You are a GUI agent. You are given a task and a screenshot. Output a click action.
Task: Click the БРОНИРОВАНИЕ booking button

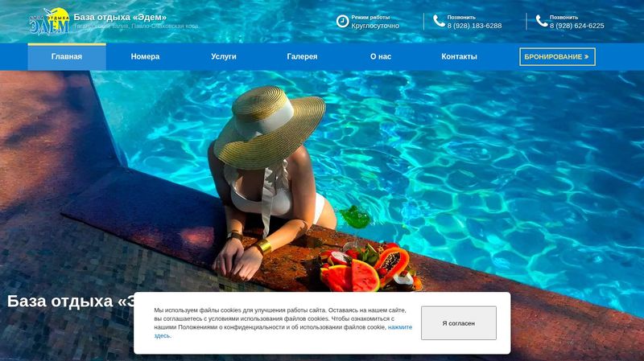tap(557, 56)
